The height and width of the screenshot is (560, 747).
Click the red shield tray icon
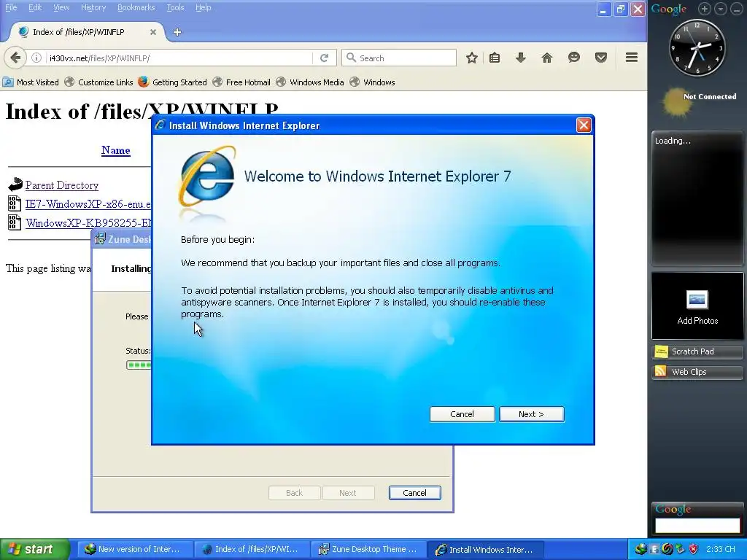(694, 550)
